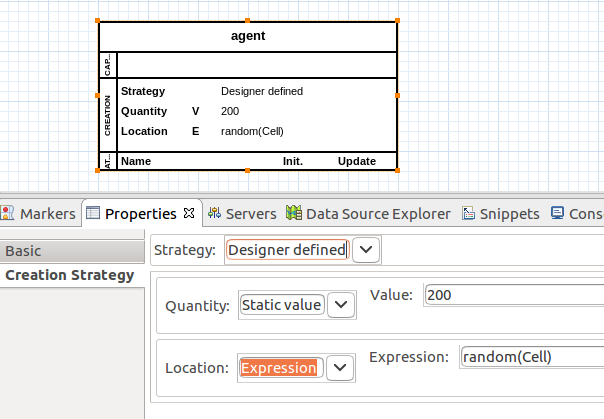Image resolution: width=604 pixels, height=419 pixels.
Task: Click the Expression location combo field
Action: tap(281, 368)
